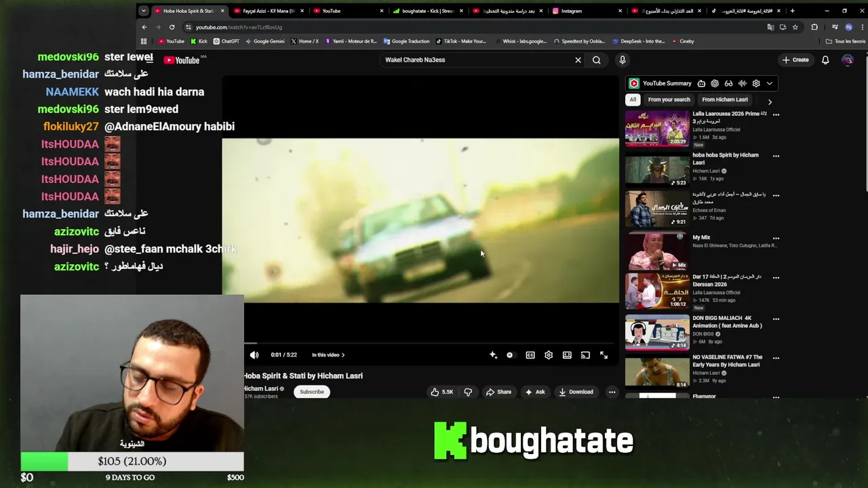Screen dimensions: 868x488
Task: Expand the In this video chapters
Action: (x=328, y=355)
